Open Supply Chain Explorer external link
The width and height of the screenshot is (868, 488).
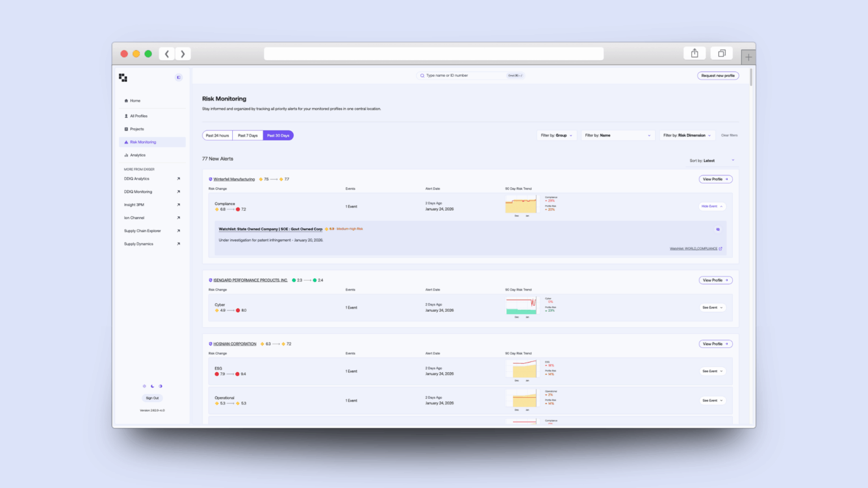click(178, 230)
